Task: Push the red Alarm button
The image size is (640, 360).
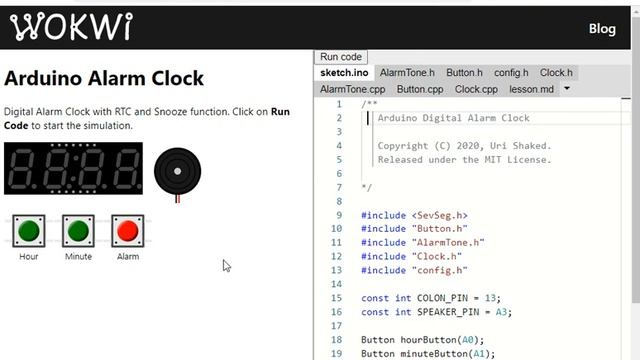Action: (128, 231)
